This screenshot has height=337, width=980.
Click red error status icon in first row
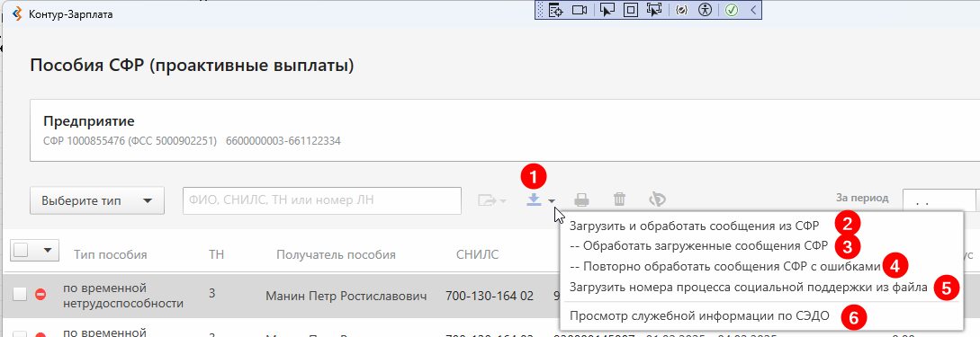click(x=40, y=295)
